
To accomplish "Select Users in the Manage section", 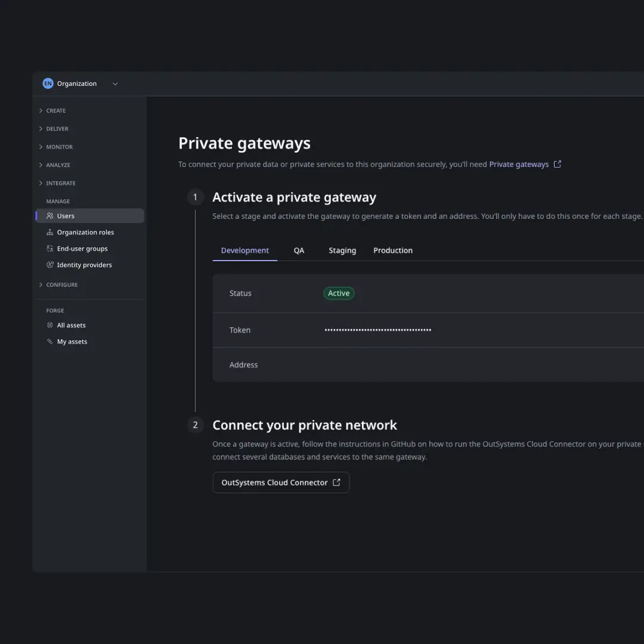I will [66, 215].
